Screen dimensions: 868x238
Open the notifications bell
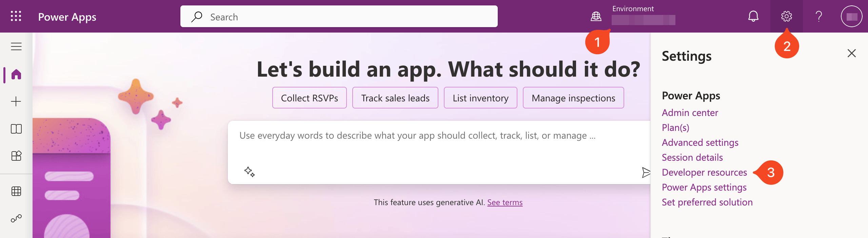click(753, 16)
